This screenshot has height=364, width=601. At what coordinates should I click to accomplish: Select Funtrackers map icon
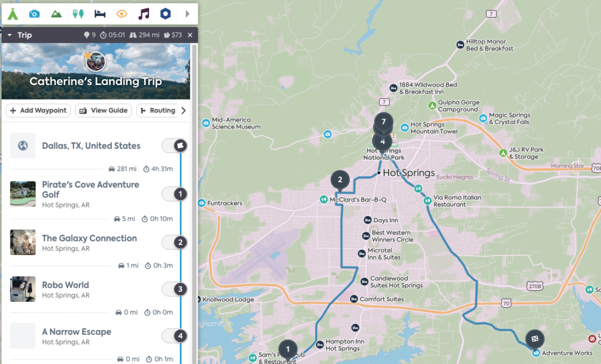click(202, 203)
